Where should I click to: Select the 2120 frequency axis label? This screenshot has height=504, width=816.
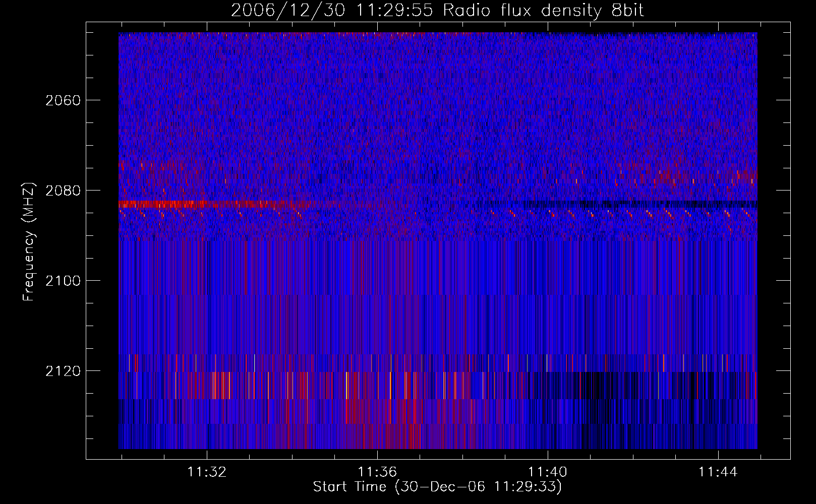coord(63,371)
